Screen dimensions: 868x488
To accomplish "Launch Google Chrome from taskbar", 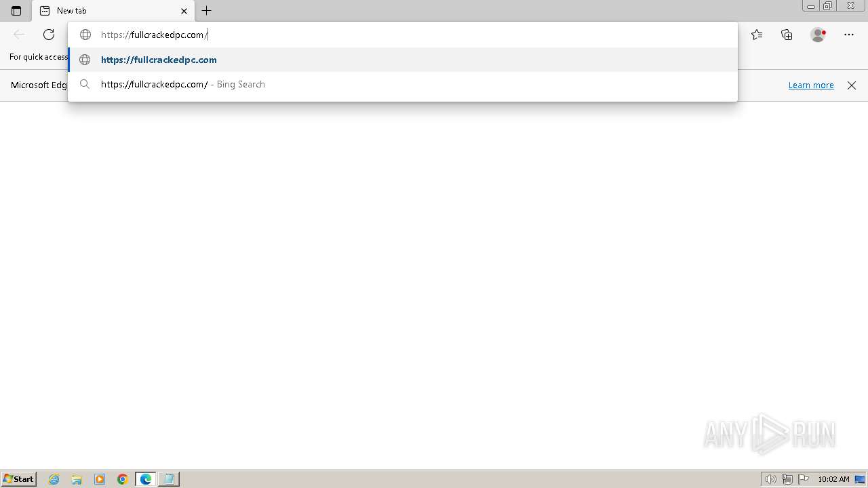I will [x=123, y=479].
